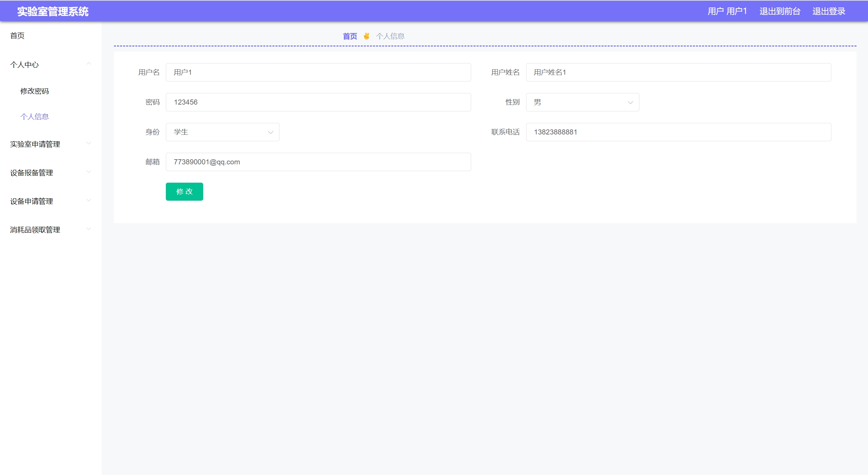868x475 pixels.
Task: Click 退出登录 in the header
Action: click(x=828, y=11)
